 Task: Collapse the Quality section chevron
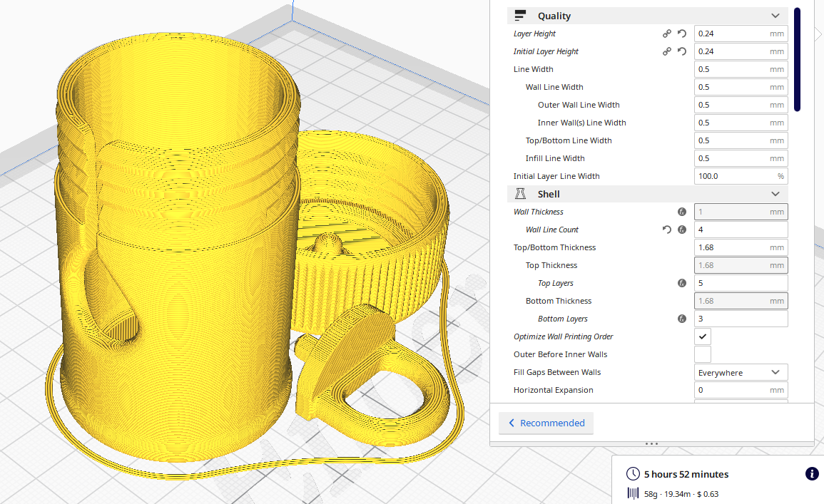(x=775, y=15)
